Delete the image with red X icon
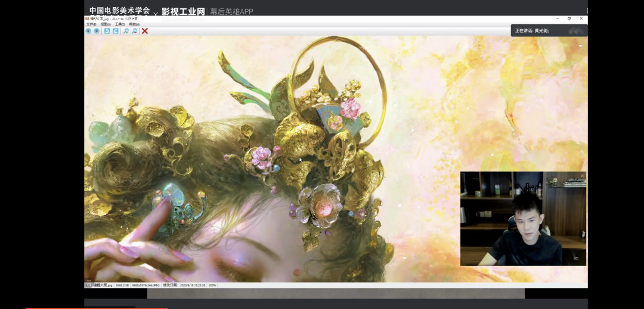644x309 pixels. tap(145, 31)
